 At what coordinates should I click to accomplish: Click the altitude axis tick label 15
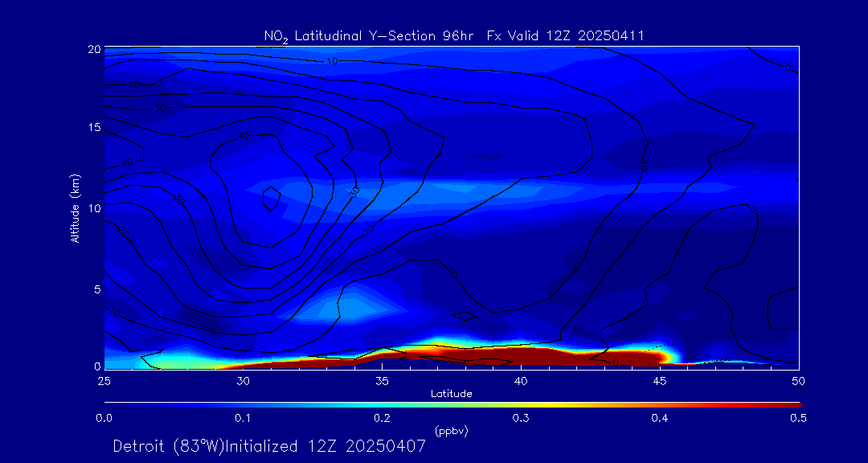click(x=93, y=127)
